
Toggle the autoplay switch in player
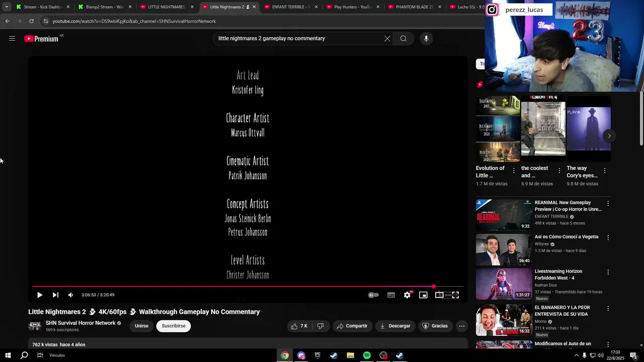click(x=373, y=295)
